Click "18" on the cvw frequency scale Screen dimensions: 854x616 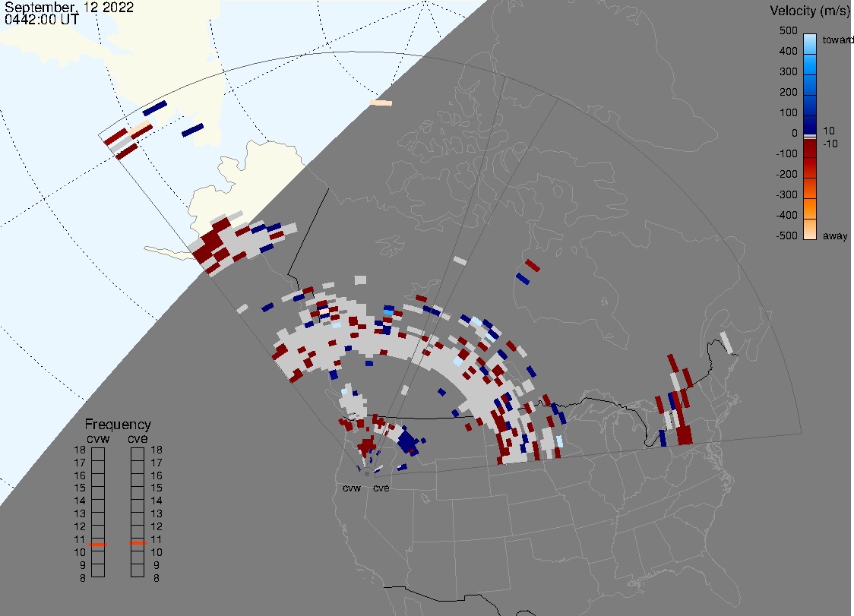click(80, 450)
